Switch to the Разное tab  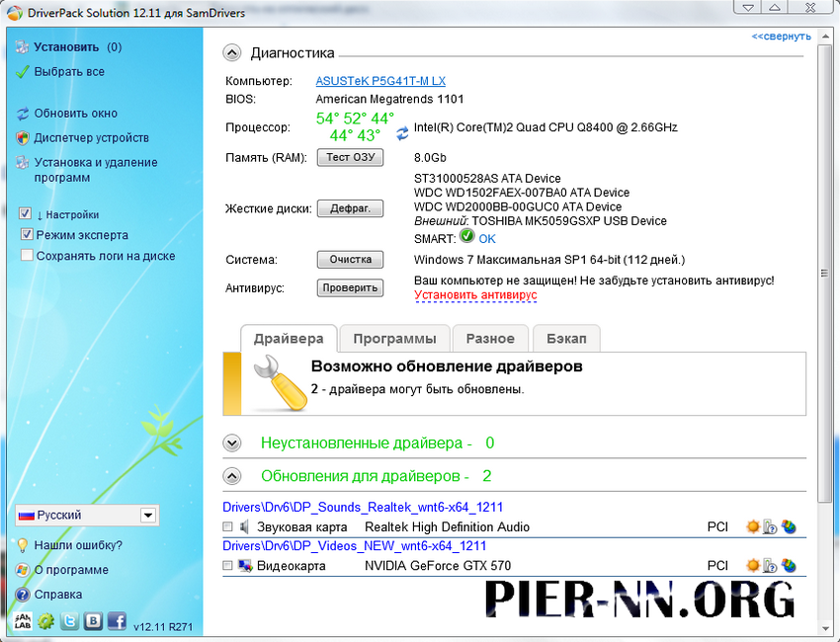tap(490, 339)
